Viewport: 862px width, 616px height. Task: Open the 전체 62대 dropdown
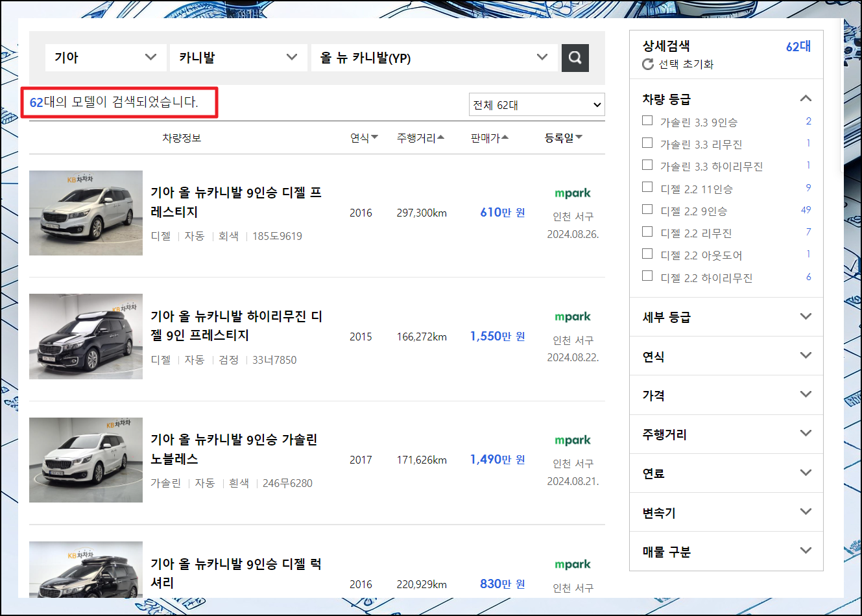click(x=537, y=104)
